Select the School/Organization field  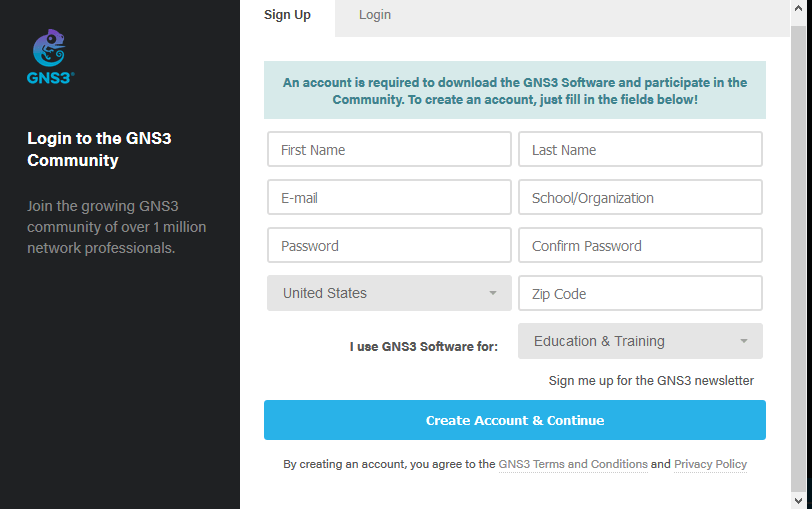click(x=640, y=198)
